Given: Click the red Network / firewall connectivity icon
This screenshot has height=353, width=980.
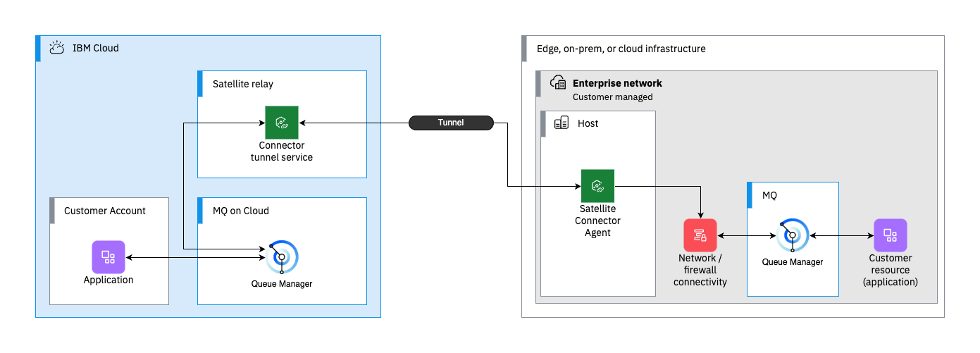Looking at the screenshot, I should pyautogui.click(x=700, y=235).
